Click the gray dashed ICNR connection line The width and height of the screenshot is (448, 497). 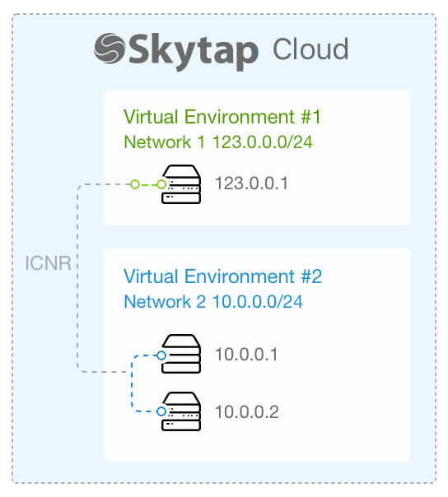pyautogui.click(x=77, y=279)
